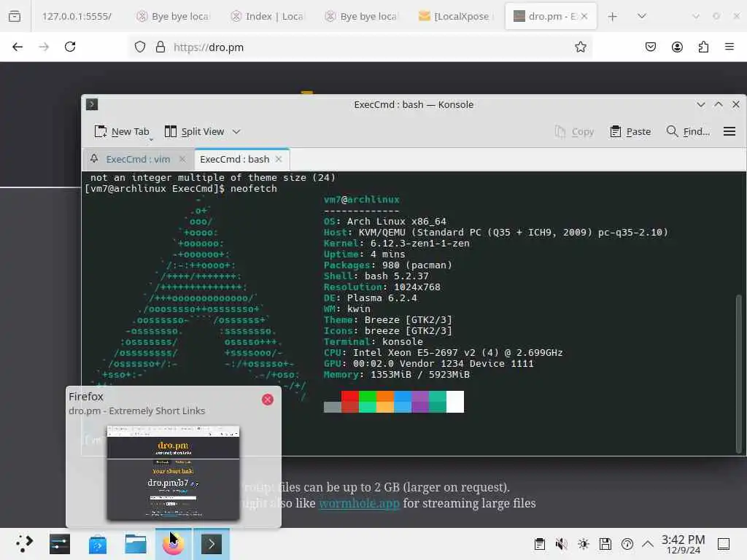Click the URL address bar
This screenshot has height=560, width=747.
(x=360, y=47)
